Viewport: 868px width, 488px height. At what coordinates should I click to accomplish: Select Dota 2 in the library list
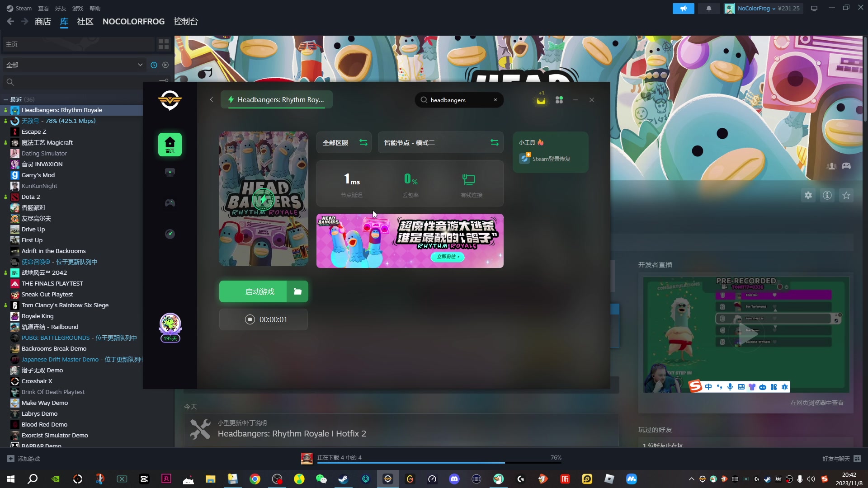pyautogui.click(x=31, y=197)
